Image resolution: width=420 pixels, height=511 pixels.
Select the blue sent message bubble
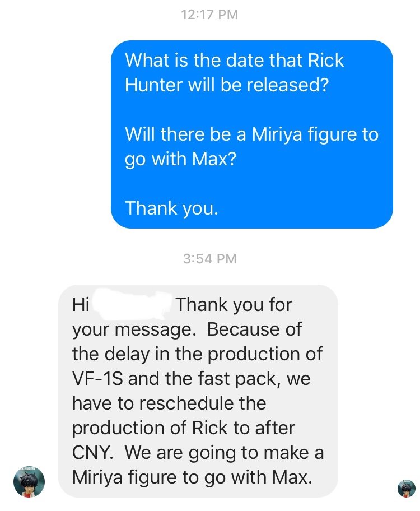tap(252, 134)
